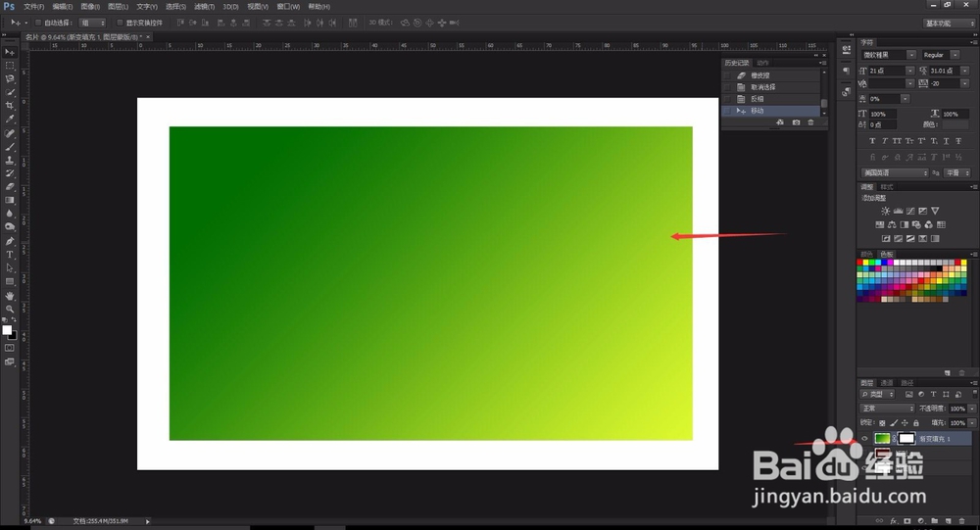
Task: Set history brush source for 移动 state
Action: pos(727,111)
